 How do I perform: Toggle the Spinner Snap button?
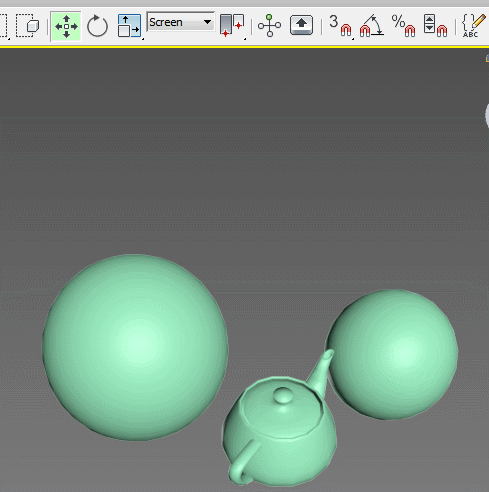tap(435, 26)
